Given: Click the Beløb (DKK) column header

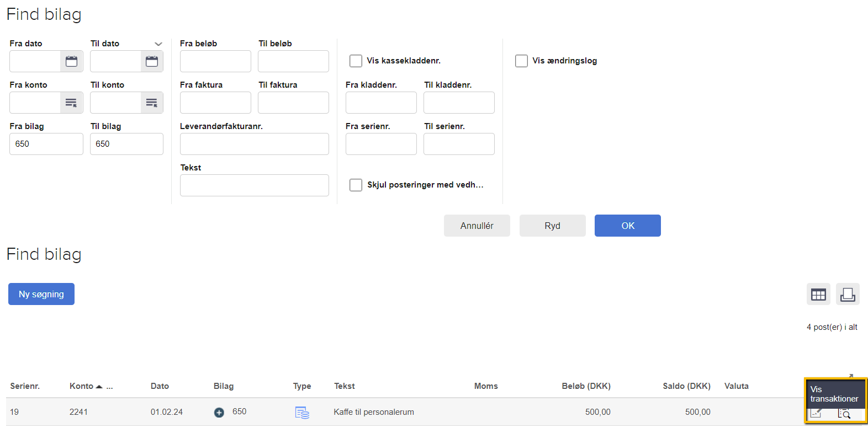Looking at the screenshot, I should [586, 386].
